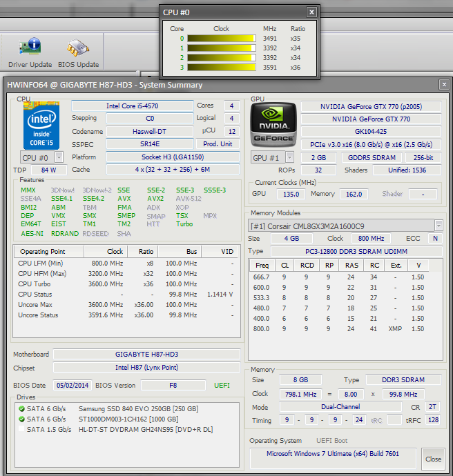Click the Clock column header in operating table

106,251
